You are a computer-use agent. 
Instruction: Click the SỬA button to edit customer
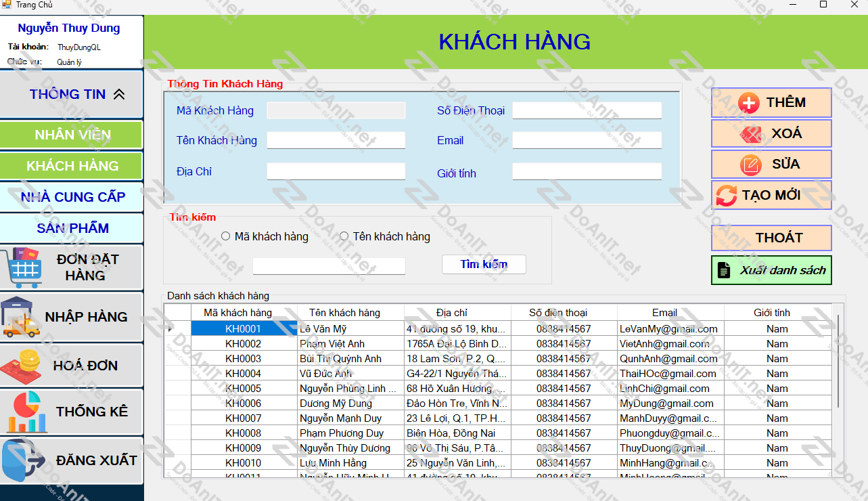(x=771, y=165)
